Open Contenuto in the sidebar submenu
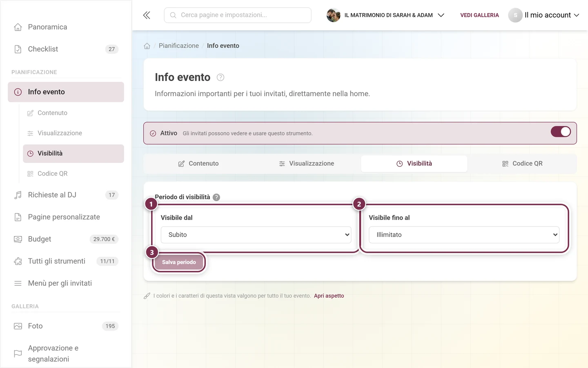This screenshot has width=588, height=368. [73, 113]
